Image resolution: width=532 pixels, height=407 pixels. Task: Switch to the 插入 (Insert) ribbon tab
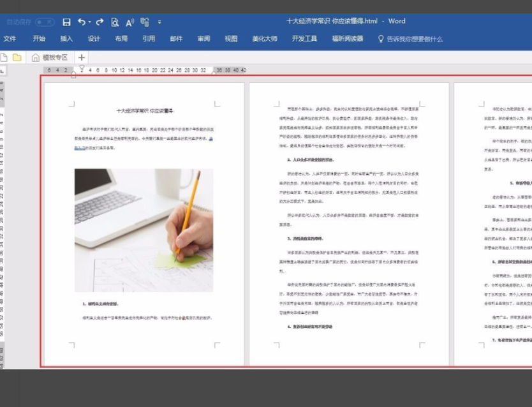point(66,39)
